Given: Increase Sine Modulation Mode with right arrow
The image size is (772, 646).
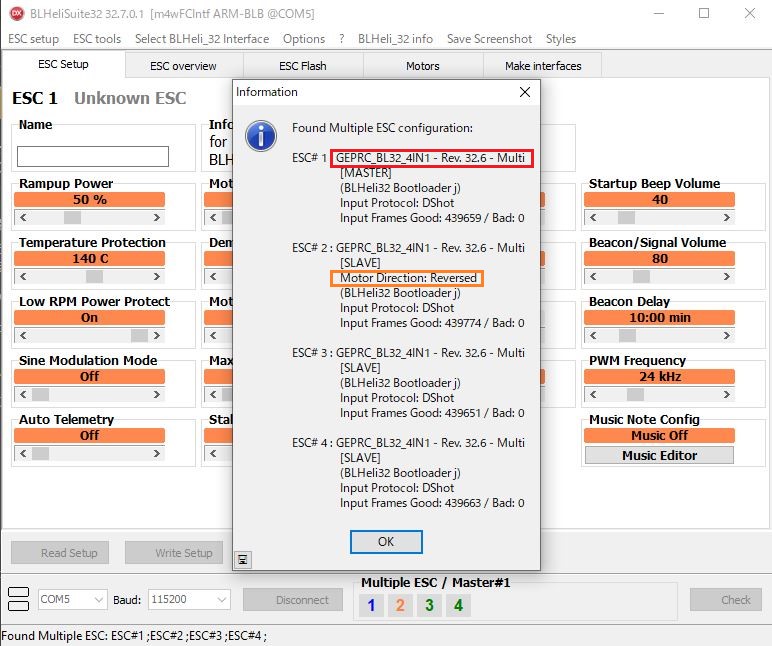Looking at the screenshot, I should pos(157,395).
